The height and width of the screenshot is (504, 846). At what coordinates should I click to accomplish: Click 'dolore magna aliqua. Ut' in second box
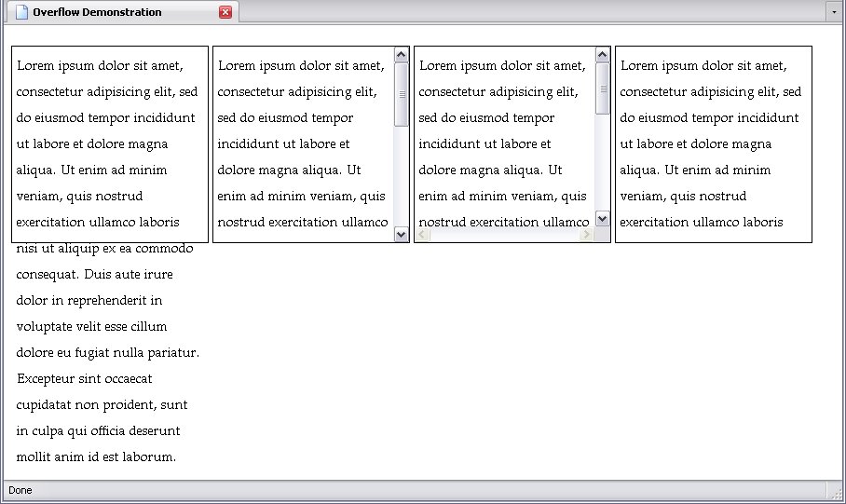(289, 170)
